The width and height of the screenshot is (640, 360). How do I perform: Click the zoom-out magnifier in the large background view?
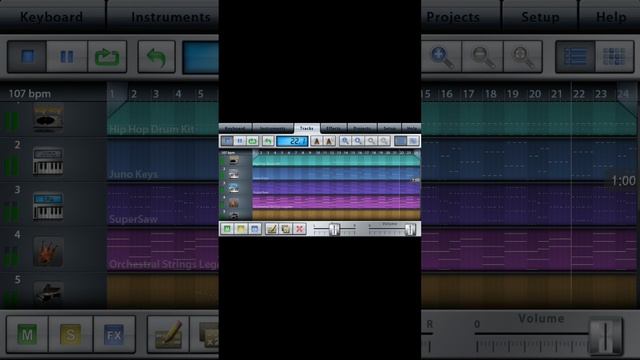point(482,57)
